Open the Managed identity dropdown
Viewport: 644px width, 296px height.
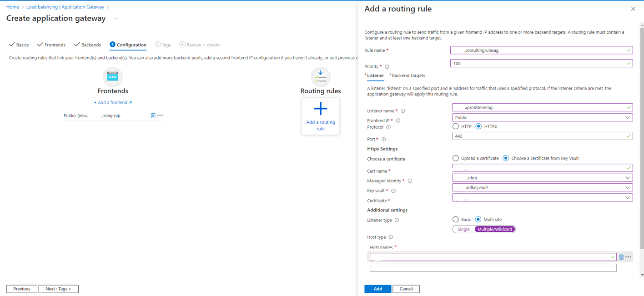[542, 178]
